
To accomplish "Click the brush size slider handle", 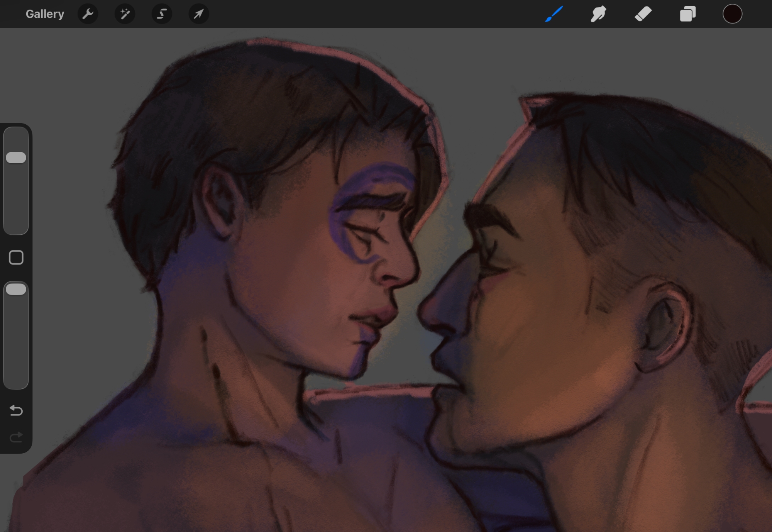I will click(16, 158).
